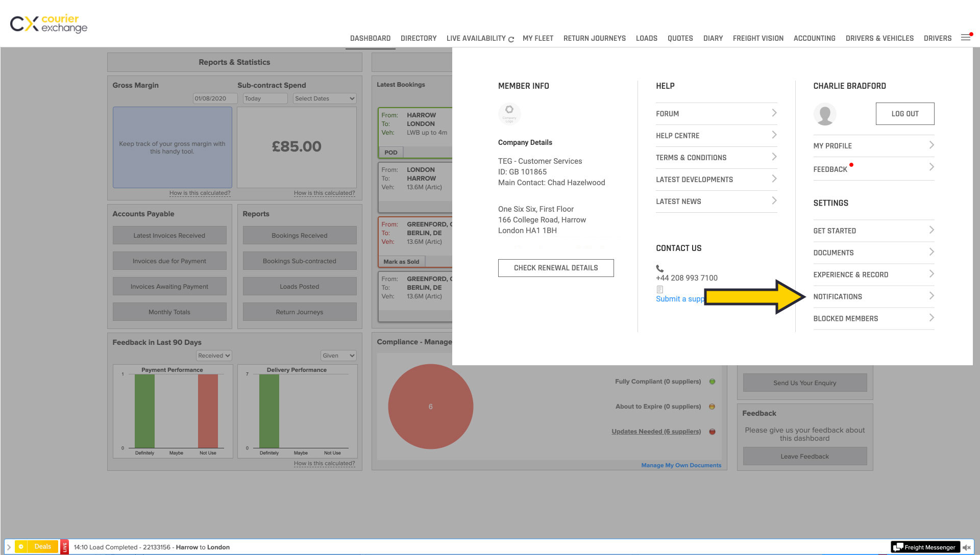The image size is (980, 555).
Task: Go to the Loads tab
Action: [x=646, y=38]
